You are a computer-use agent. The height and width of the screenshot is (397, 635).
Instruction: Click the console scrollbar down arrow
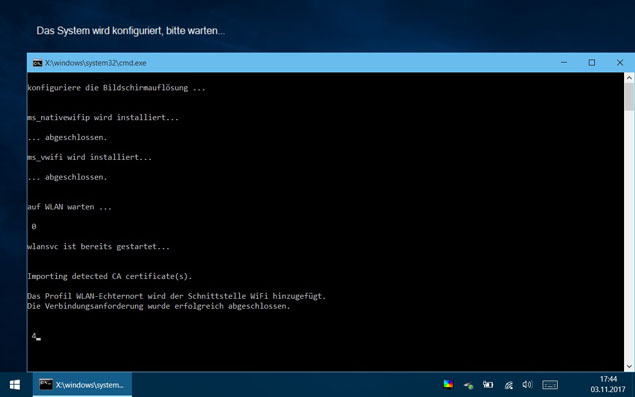(x=629, y=366)
